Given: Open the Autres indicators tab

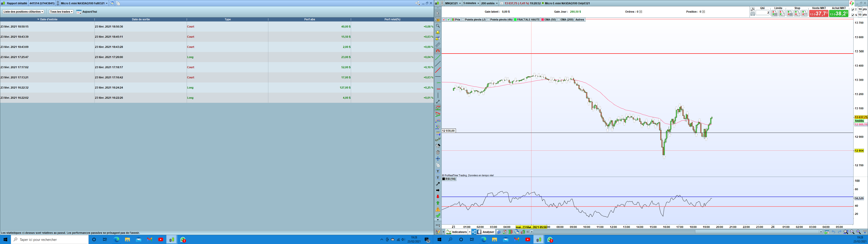Looking at the screenshot, I should 580,20.
